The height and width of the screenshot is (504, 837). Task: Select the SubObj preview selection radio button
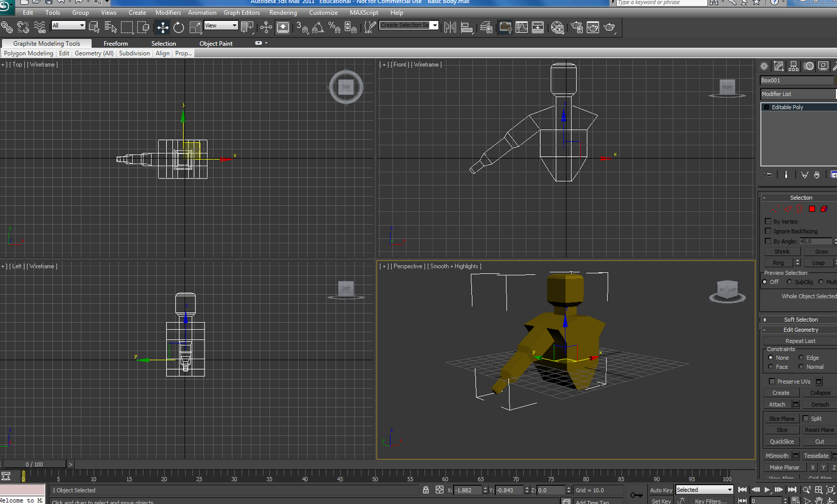[x=789, y=282]
